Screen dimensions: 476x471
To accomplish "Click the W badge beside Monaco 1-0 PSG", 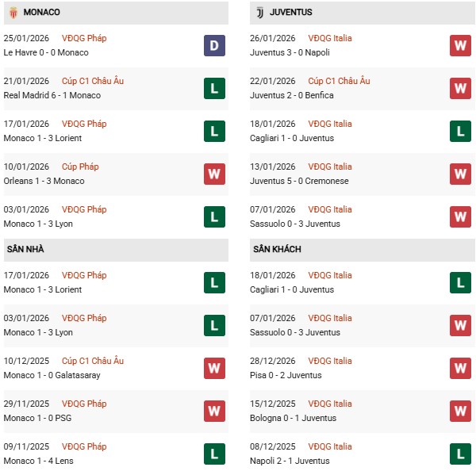I will click(x=214, y=411).
